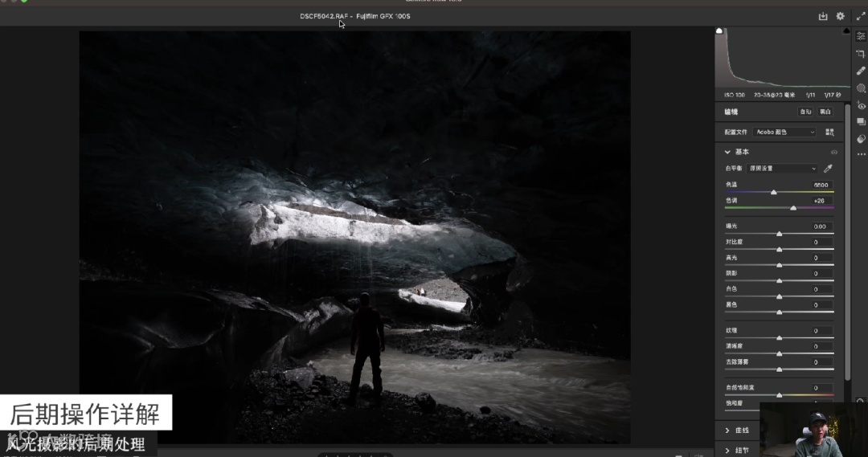This screenshot has width=868, height=457.
Task: Select the Edit sliders panel icon
Action: 861,36
